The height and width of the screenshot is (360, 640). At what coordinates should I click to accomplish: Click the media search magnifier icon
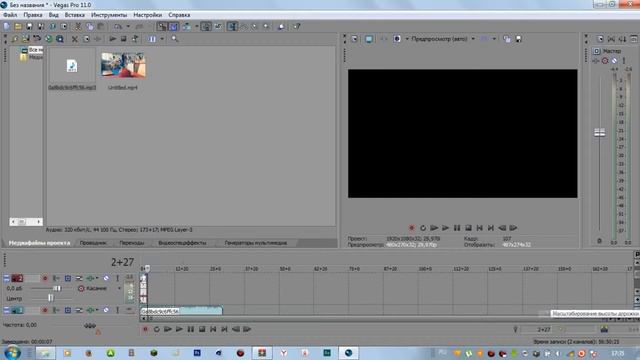coord(175,39)
